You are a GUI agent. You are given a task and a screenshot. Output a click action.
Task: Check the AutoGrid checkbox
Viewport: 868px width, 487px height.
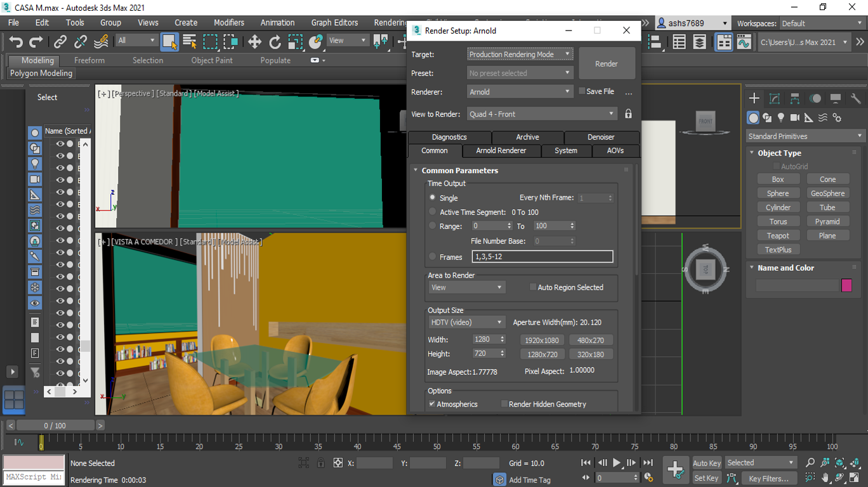[x=776, y=166]
